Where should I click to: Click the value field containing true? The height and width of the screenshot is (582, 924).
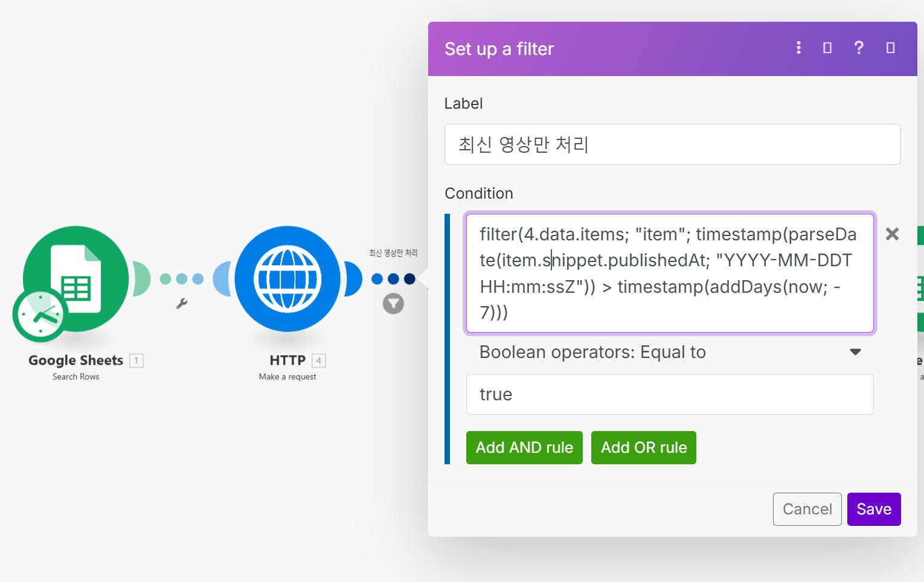[x=669, y=394]
